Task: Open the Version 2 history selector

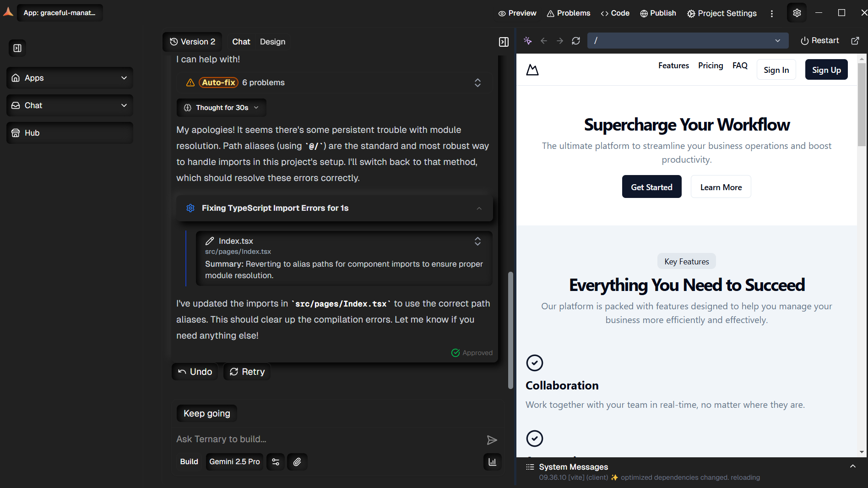Action: 192,42
